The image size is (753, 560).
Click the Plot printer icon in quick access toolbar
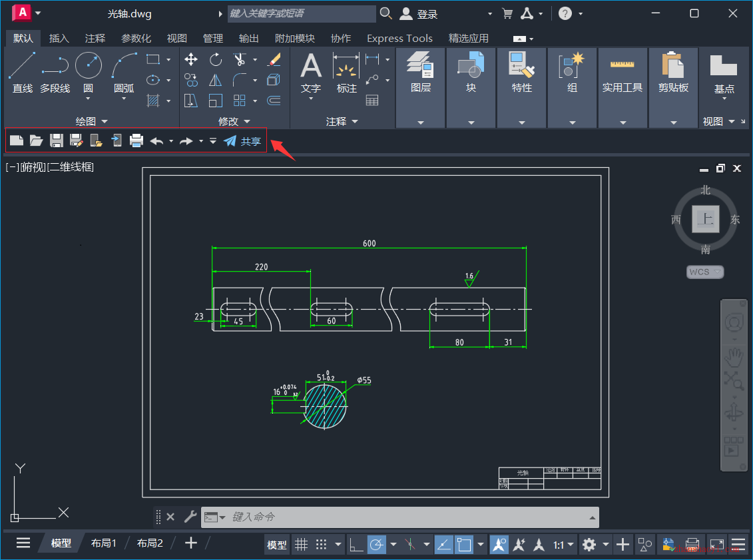tap(136, 140)
